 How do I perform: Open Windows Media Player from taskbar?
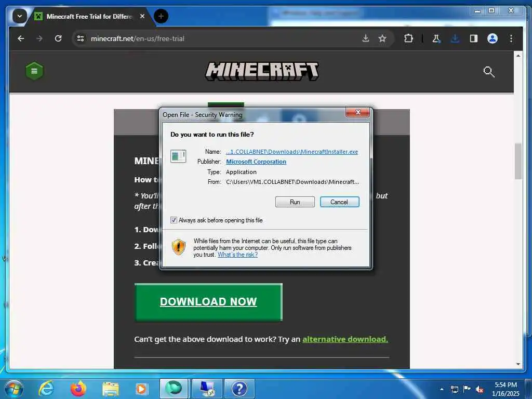click(142, 389)
